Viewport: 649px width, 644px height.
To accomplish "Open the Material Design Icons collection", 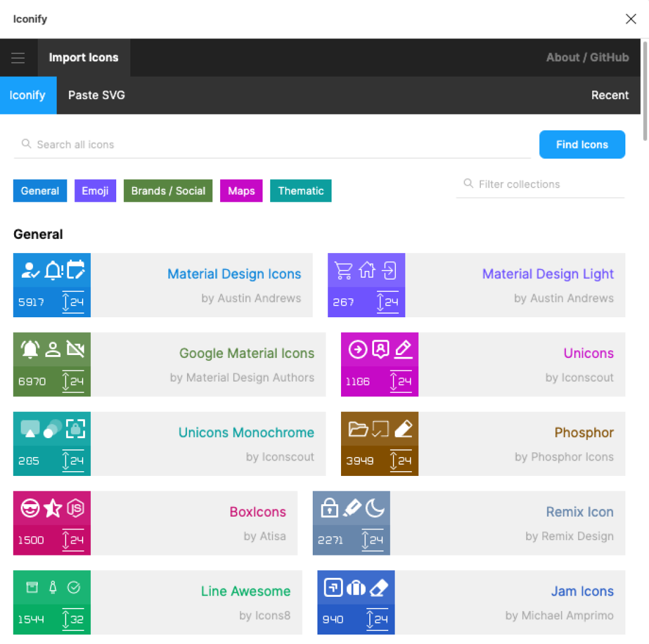I will coord(163,285).
